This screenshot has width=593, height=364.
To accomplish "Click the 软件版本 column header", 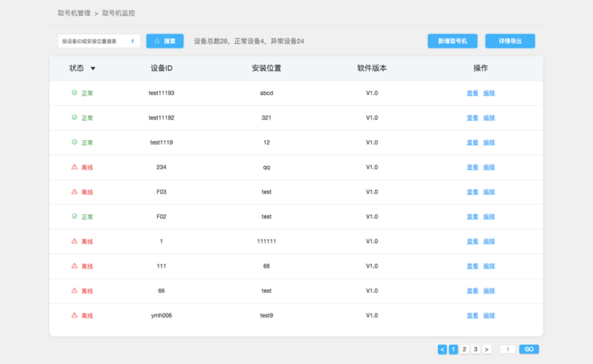I will (x=372, y=68).
